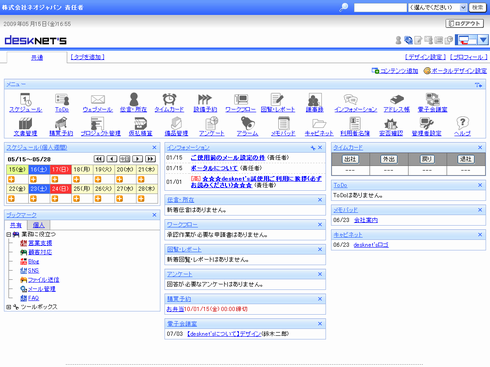Select the 共有 bookmark tab
Image resolution: width=490 pixels, height=367 pixels.
point(16,225)
